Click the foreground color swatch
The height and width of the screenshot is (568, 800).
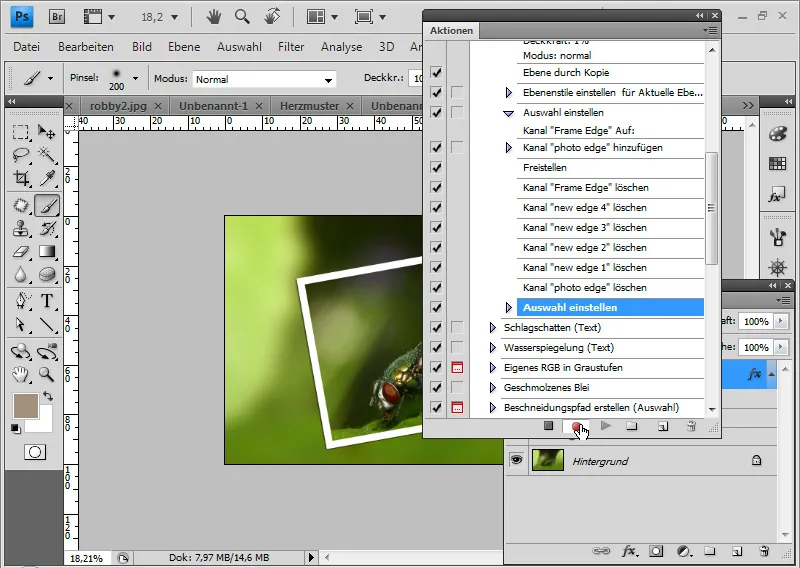[x=26, y=406]
